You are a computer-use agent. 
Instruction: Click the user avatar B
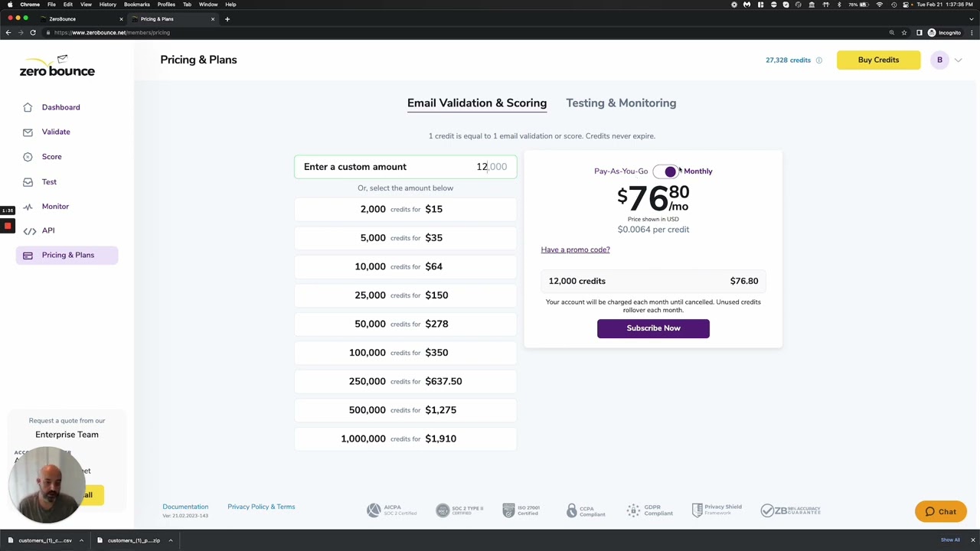[939, 60]
